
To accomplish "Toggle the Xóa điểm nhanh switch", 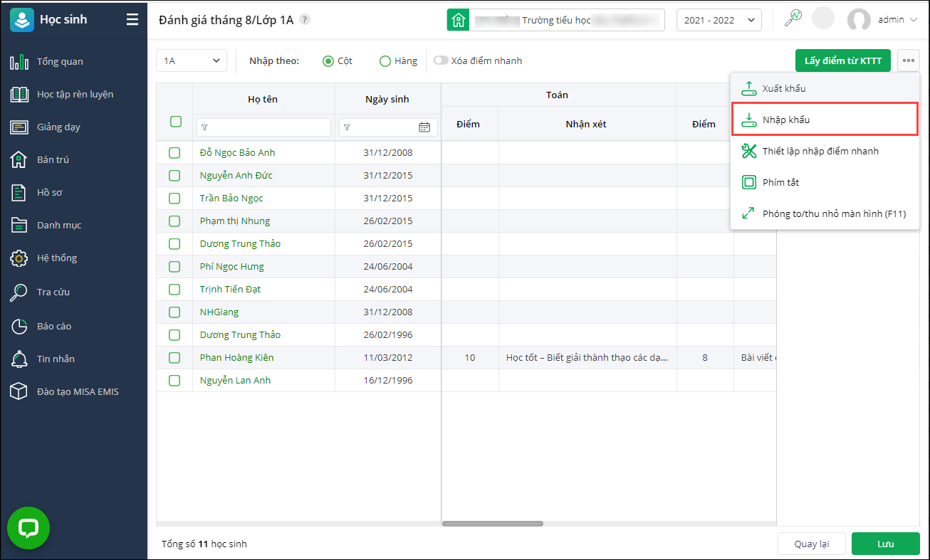I will point(441,60).
